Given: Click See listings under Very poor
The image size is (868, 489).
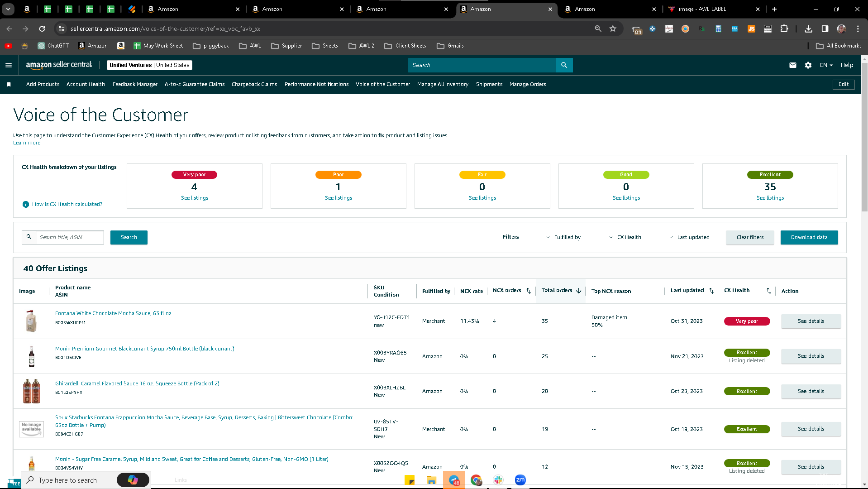Looking at the screenshot, I should pos(195,198).
